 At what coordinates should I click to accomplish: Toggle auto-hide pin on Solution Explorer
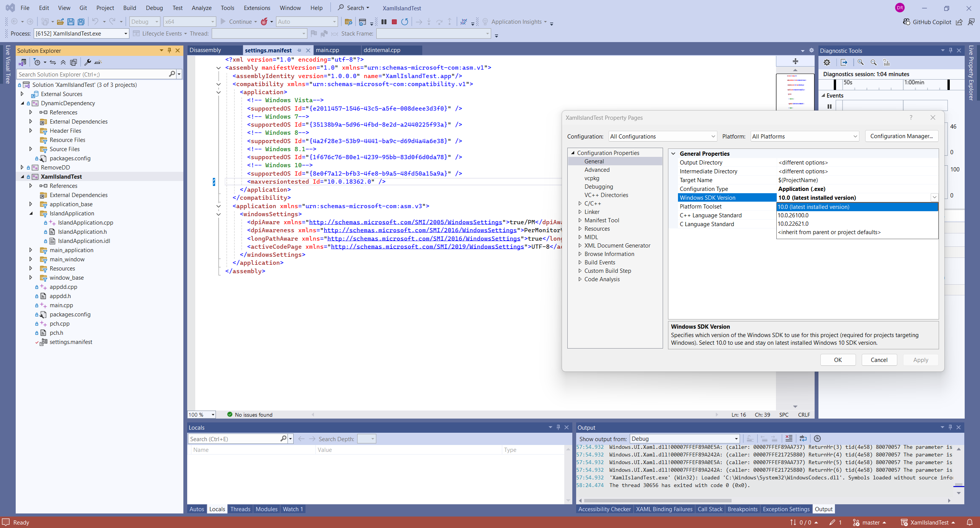click(169, 51)
